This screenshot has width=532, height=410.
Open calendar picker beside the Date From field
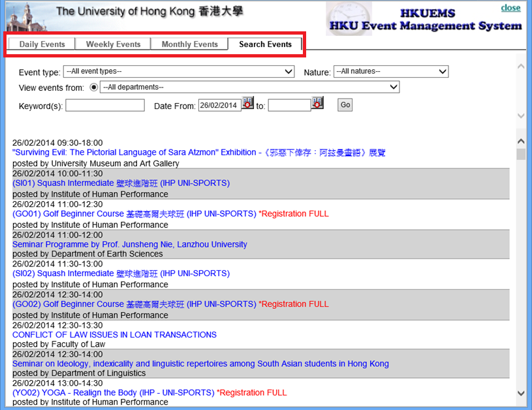click(247, 104)
